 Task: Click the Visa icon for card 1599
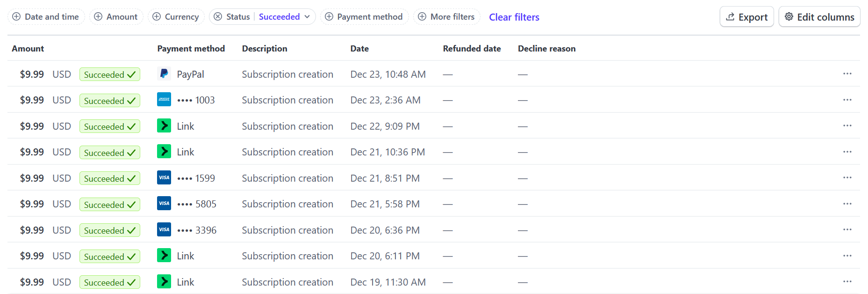coord(164,178)
